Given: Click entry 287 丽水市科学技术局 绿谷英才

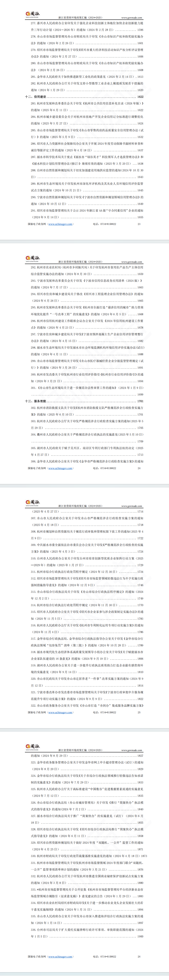Looking at the screenshot, I should (x=87, y=160).
